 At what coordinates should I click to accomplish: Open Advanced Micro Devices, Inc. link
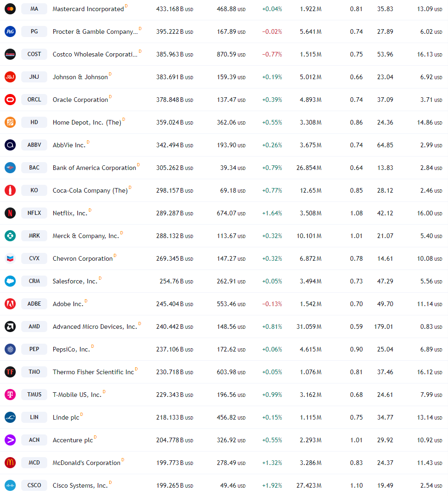tap(95, 326)
